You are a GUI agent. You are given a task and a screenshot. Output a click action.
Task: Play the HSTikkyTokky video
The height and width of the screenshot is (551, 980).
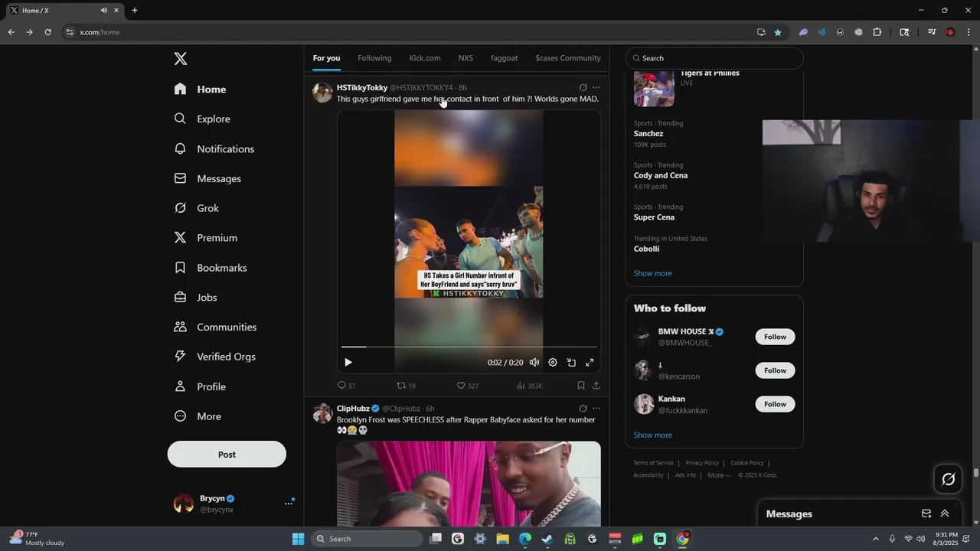pyautogui.click(x=348, y=363)
